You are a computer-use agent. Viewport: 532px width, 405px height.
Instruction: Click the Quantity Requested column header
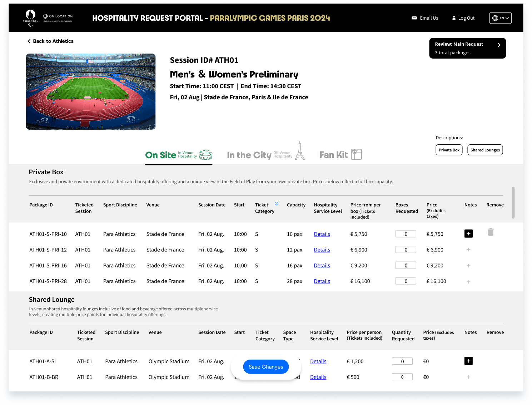coord(403,335)
